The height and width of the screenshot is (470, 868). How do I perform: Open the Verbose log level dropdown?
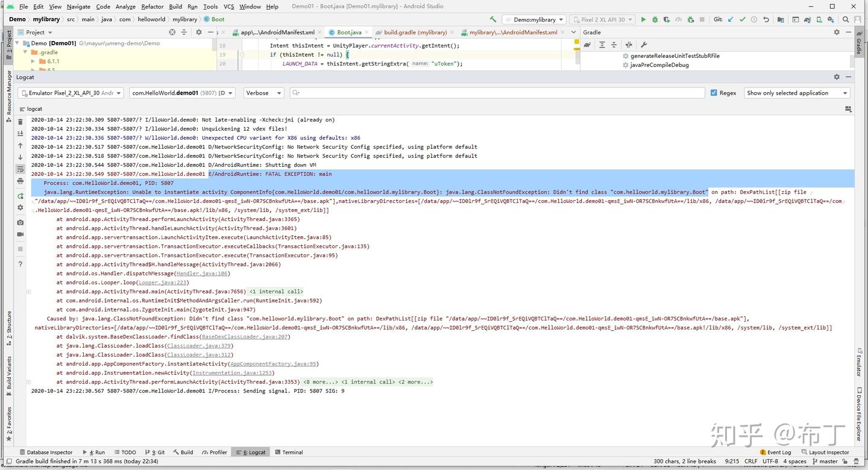[264, 93]
